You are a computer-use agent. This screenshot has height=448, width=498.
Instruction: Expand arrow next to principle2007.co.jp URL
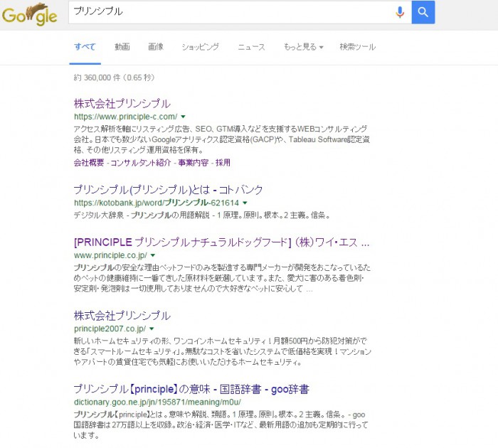(x=152, y=329)
